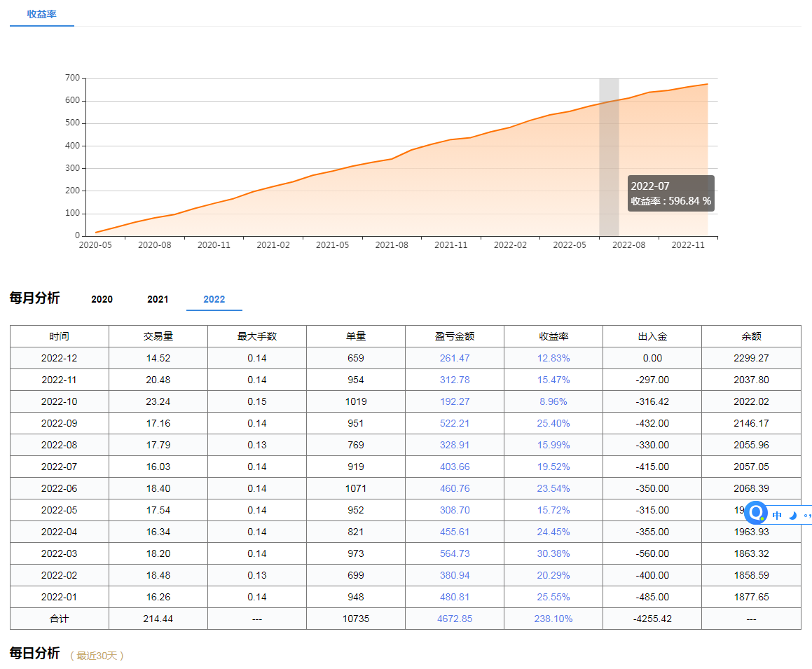
Task: Open profit amount 403.66 for 2022-07
Action: 455,467
